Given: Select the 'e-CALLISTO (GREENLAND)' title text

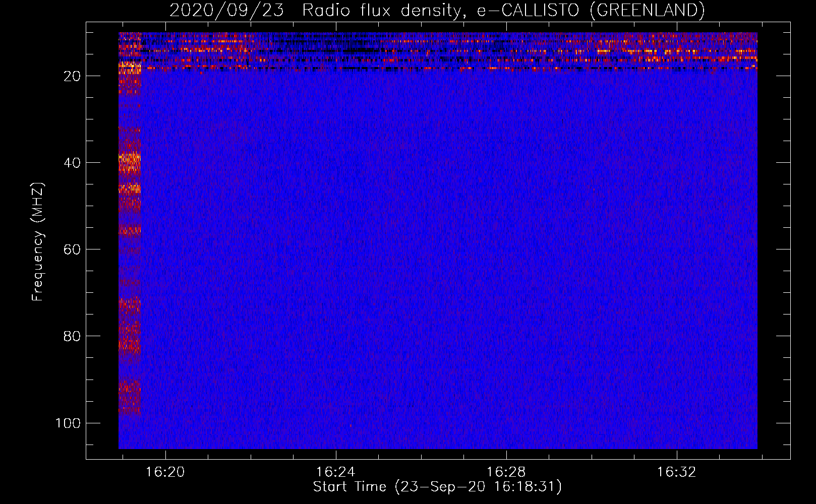Looking at the screenshot, I should (591, 10).
